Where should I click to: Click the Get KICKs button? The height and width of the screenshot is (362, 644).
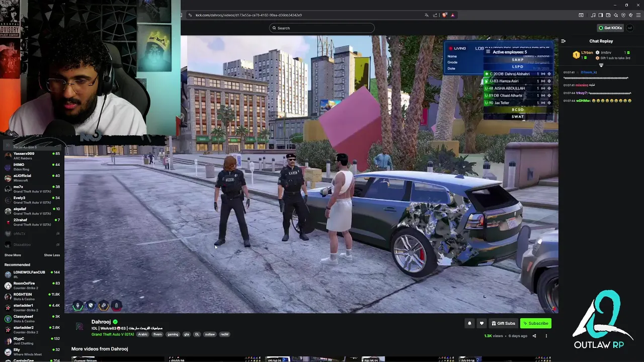click(x=610, y=28)
